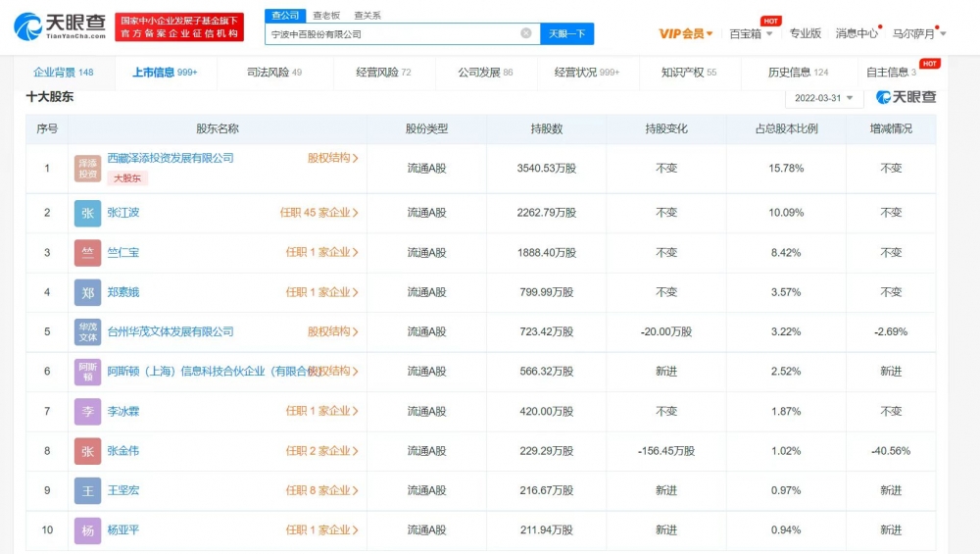This screenshot has width=980, height=554.
Task: Open the 王坚宏 shareholder link
Action: [x=123, y=490]
